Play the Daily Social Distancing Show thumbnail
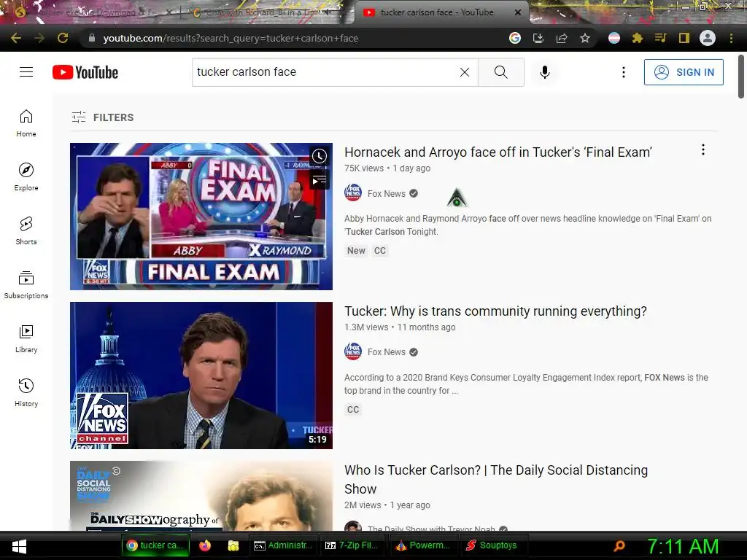This screenshot has height=560, width=747. (201, 496)
